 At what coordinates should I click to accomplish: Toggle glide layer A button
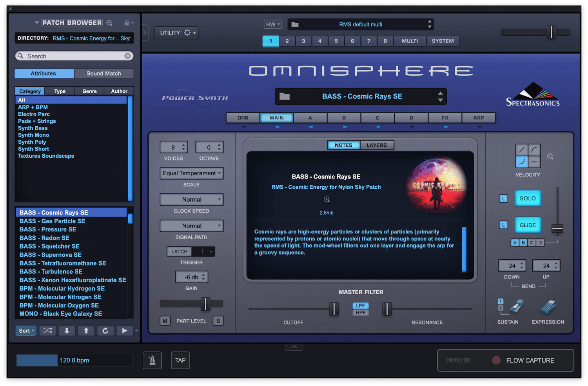coord(515,242)
